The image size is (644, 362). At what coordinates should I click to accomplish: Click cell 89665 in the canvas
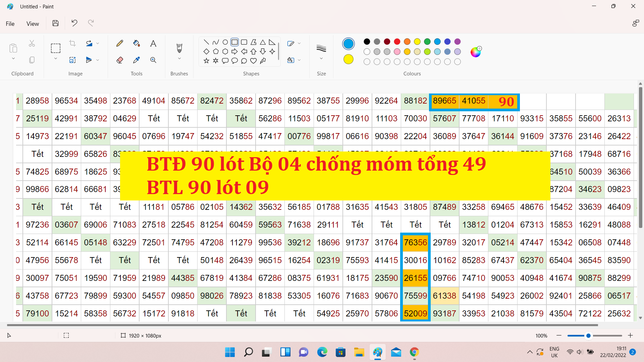(444, 101)
